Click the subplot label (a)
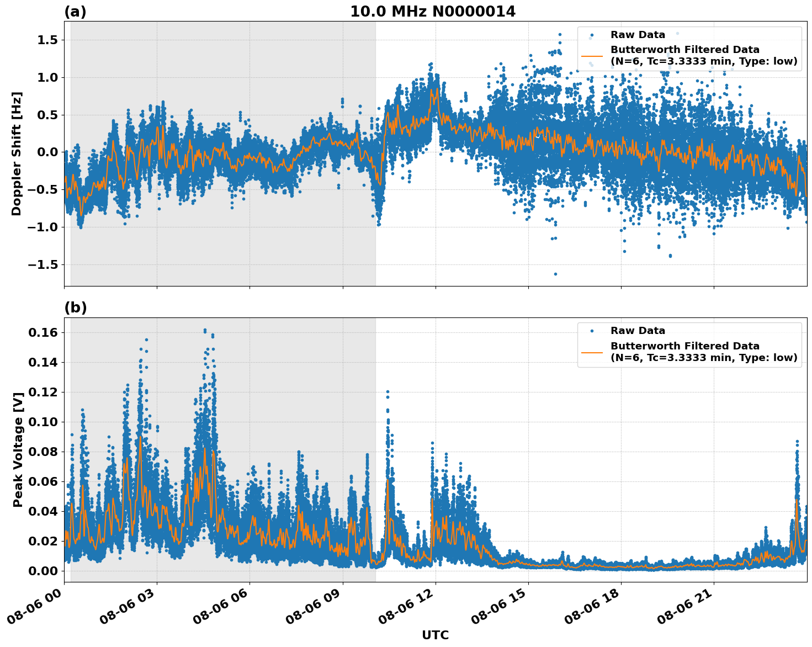 [76, 10]
